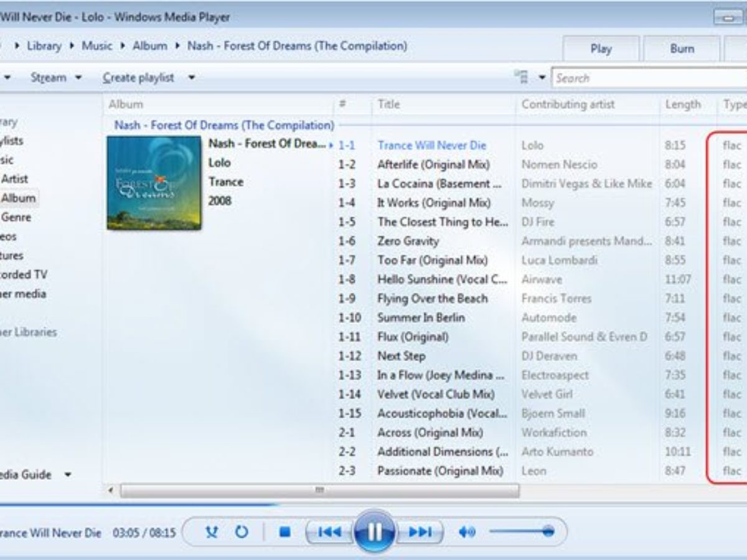Click the horizontal scrollbar thumb
This screenshot has width=747, height=560.
(320, 490)
